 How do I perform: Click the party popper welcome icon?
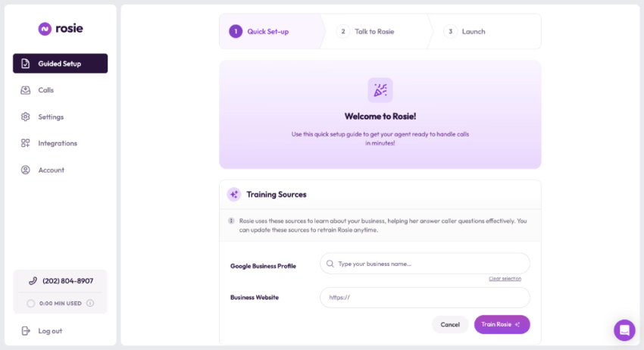click(x=380, y=90)
